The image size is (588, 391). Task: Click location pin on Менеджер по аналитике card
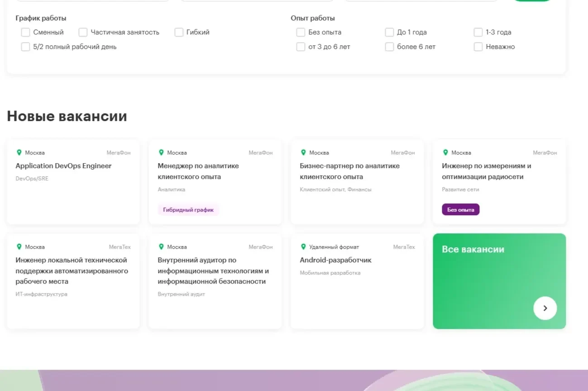pyautogui.click(x=161, y=153)
